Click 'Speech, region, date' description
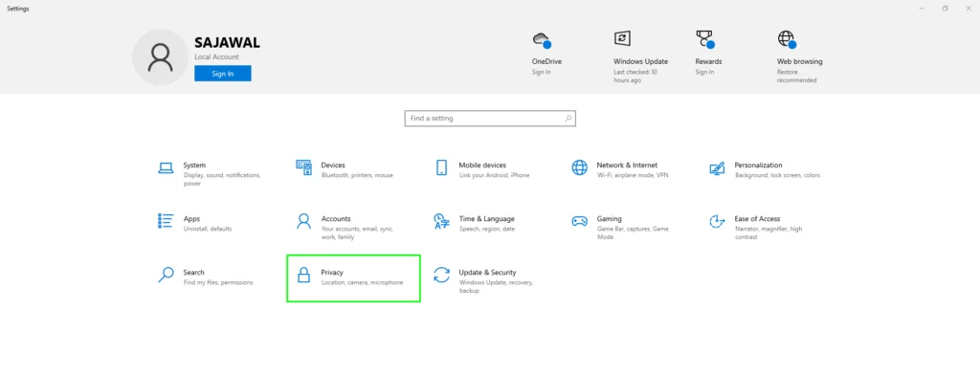980x377 pixels. (487, 230)
